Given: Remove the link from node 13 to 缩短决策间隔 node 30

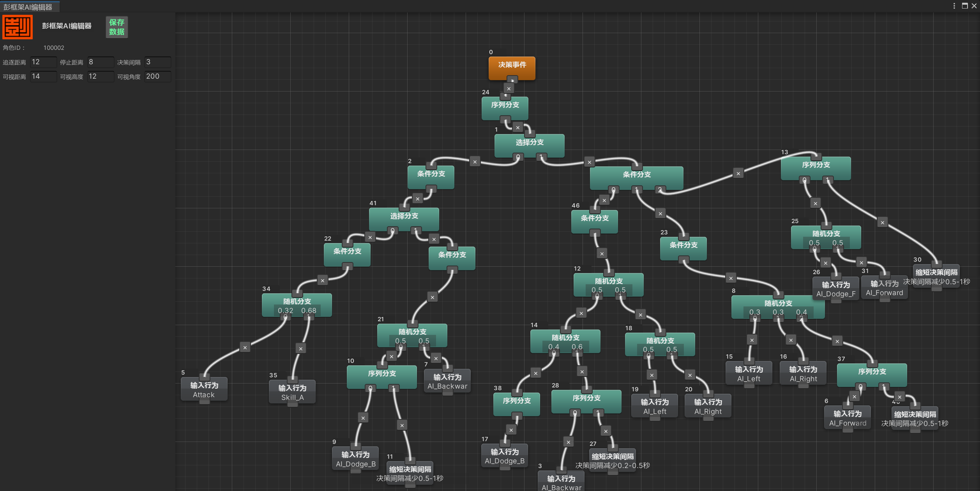Looking at the screenshot, I should coord(882,223).
